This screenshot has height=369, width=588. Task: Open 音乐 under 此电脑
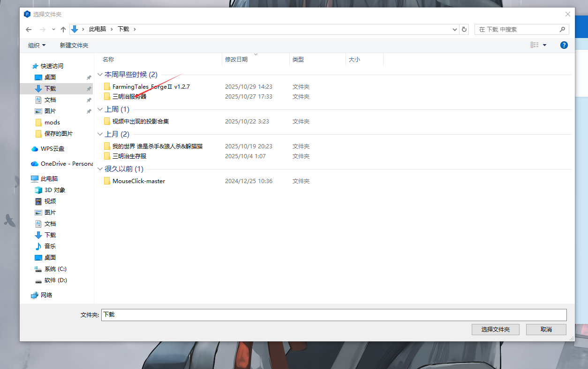50,246
